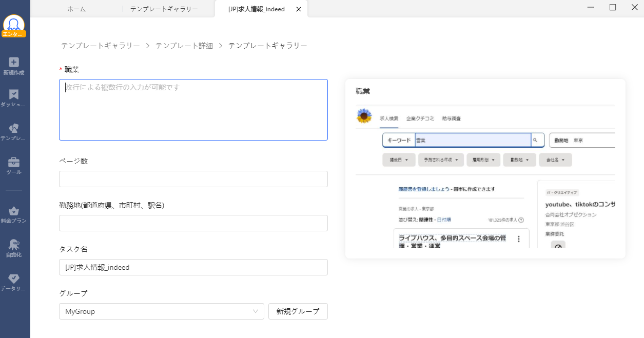
Task: Focus the 職業 multiline text area
Action: 193,110
